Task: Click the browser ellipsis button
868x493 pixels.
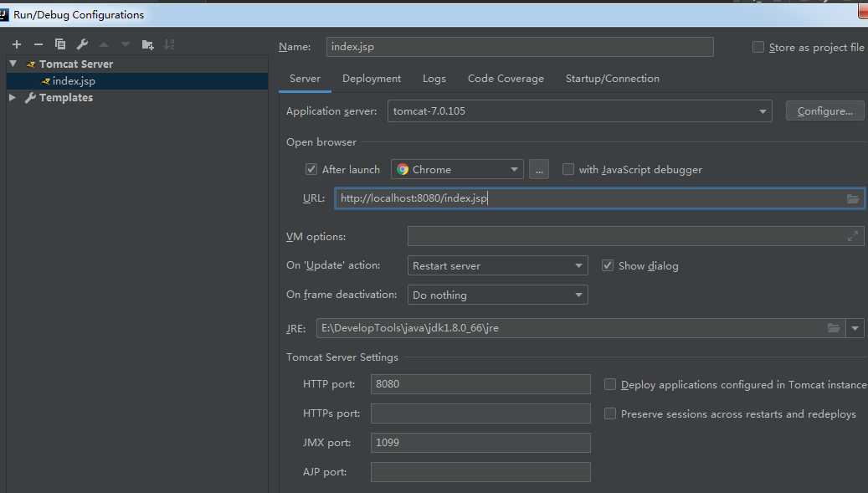Action: pos(538,169)
